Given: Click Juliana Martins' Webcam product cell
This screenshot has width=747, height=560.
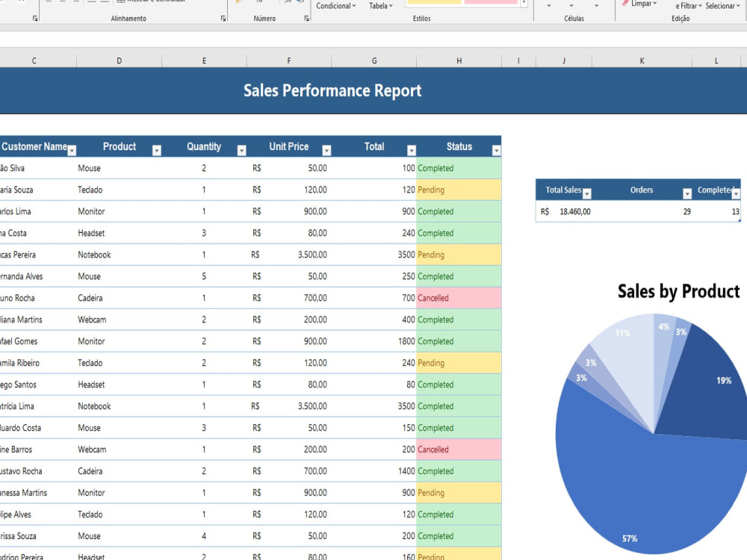Looking at the screenshot, I should point(119,320).
